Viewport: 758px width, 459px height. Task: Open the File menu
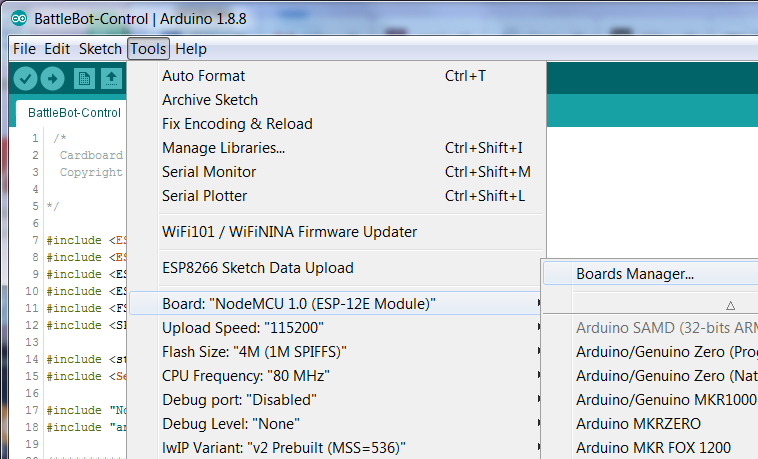pyautogui.click(x=24, y=49)
